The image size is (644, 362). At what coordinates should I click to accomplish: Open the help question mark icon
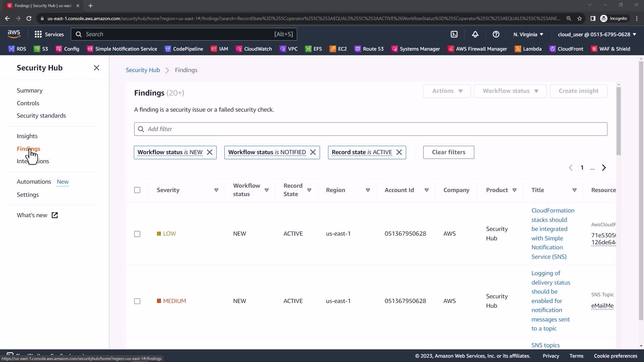(x=496, y=34)
